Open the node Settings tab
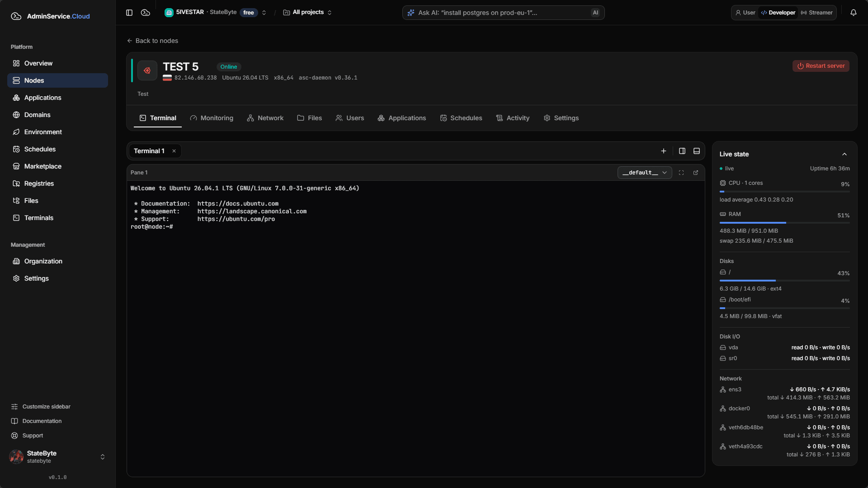 [561, 118]
